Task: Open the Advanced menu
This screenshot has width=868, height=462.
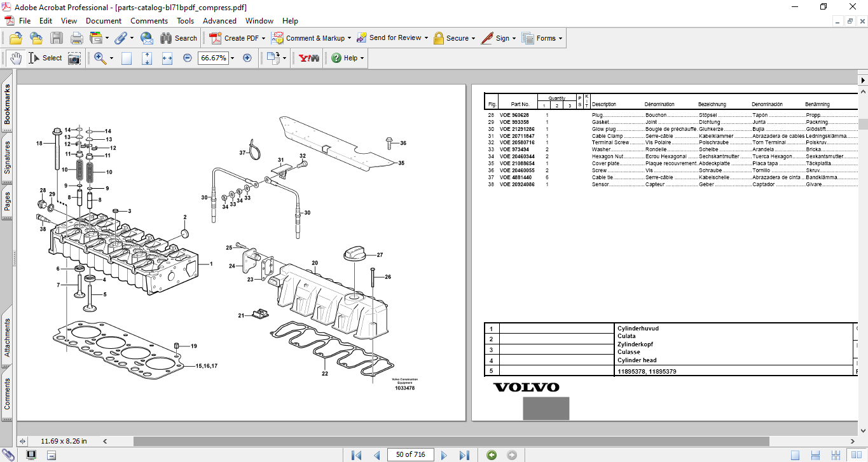Action: click(x=219, y=21)
